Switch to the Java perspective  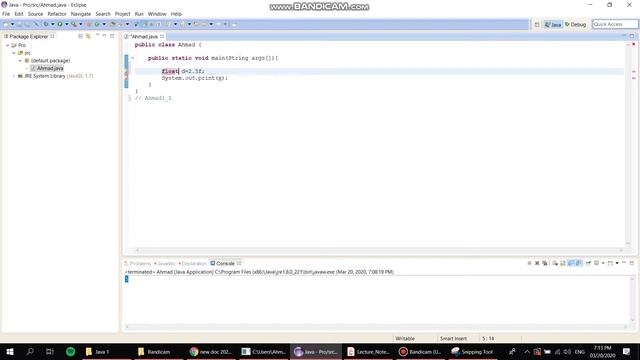click(553, 24)
